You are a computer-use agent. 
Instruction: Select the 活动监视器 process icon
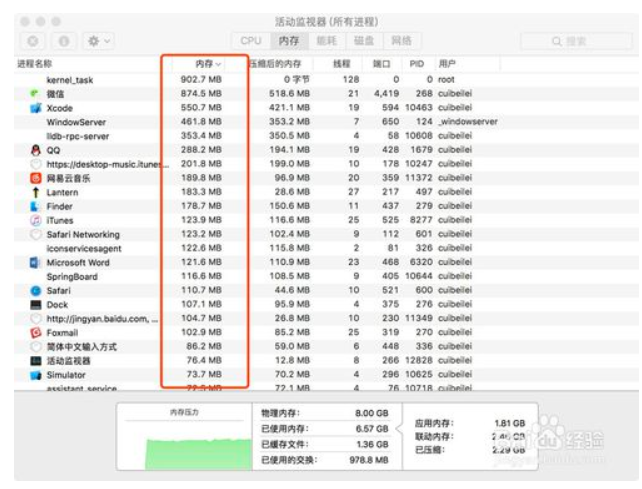pos(36,360)
